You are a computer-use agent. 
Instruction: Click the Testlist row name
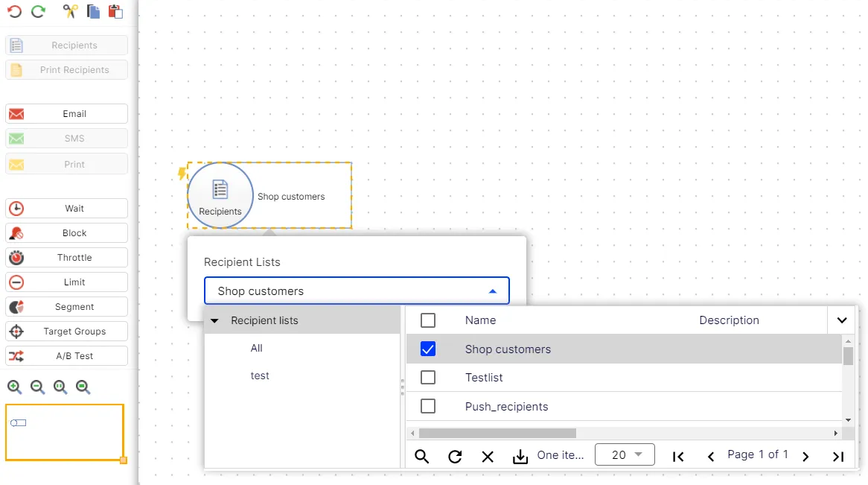tap(484, 378)
